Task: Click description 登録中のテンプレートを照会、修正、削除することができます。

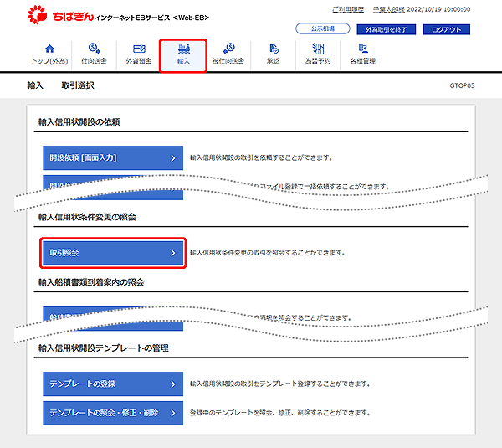Action: point(280,413)
